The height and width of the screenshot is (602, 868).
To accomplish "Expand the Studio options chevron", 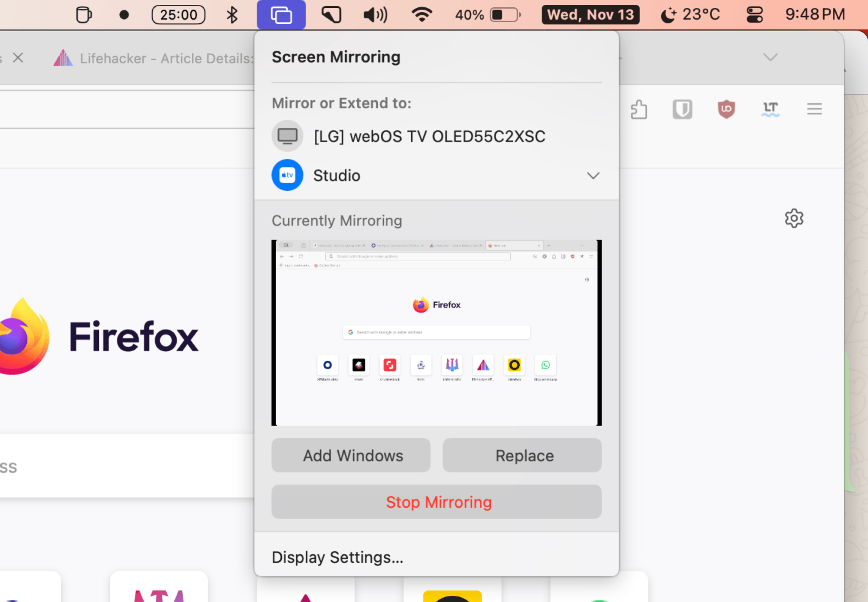I will click(x=593, y=175).
